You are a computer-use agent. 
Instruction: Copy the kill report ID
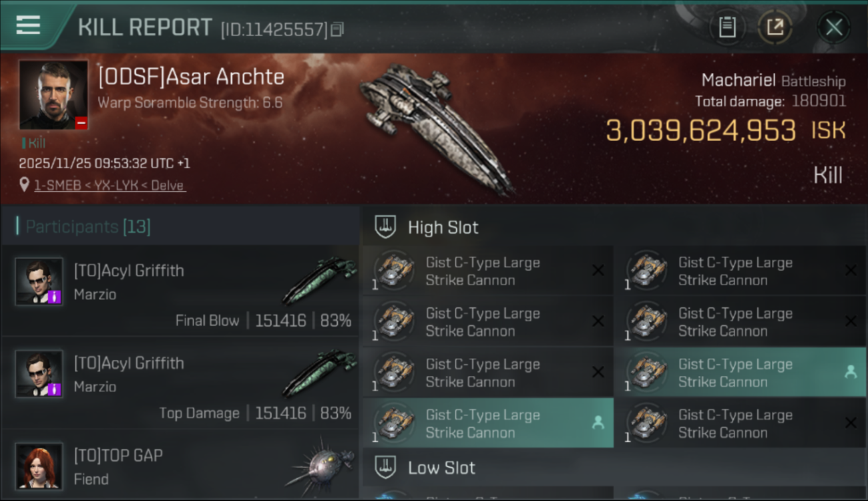337,29
